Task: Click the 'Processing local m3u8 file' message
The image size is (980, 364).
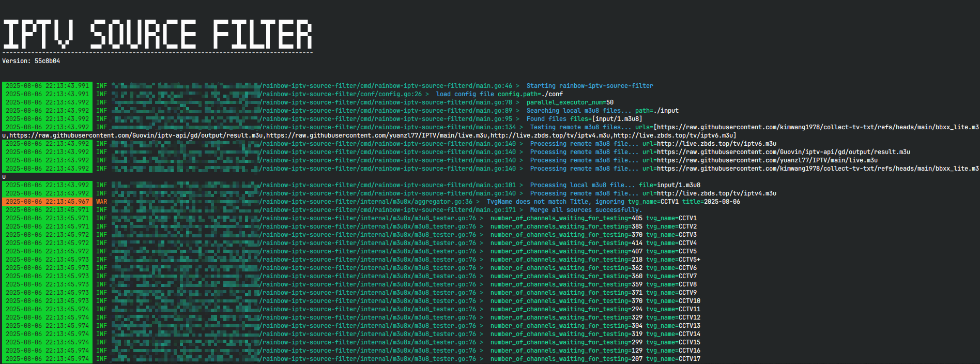Action: pyautogui.click(x=582, y=185)
